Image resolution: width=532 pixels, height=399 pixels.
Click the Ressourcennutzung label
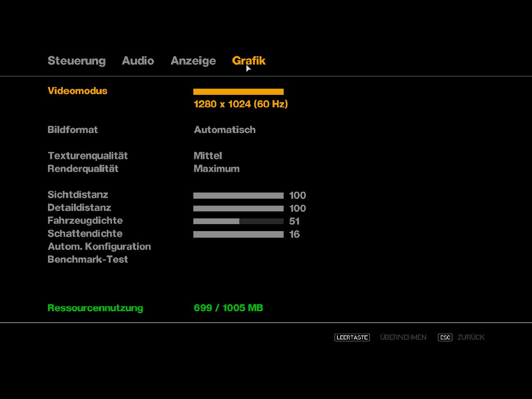pyautogui.click(x=95, y=308)
